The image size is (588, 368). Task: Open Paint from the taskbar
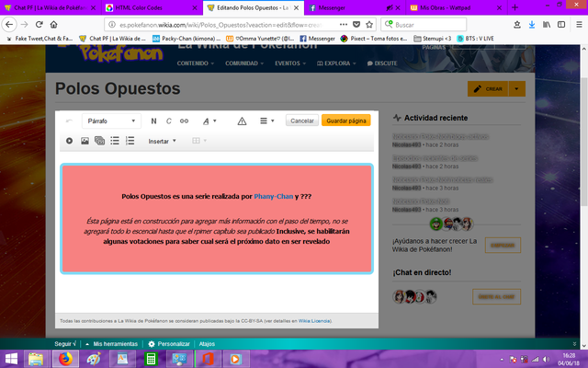point(94,359)
